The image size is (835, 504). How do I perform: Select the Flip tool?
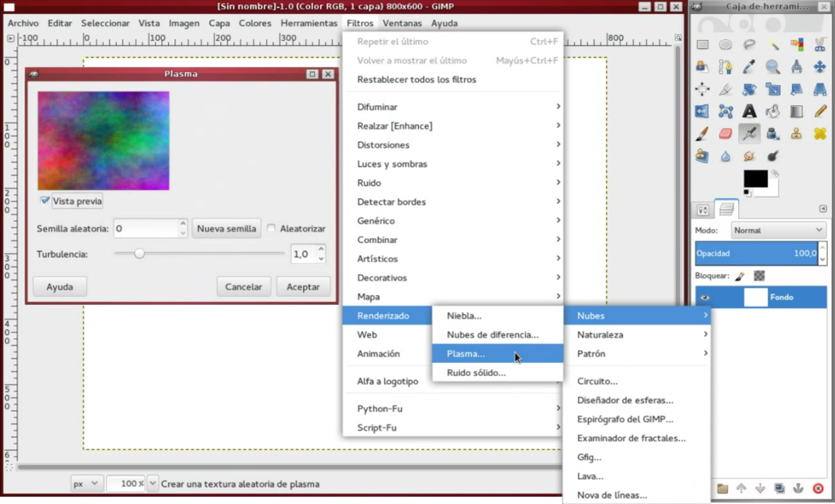702,111
